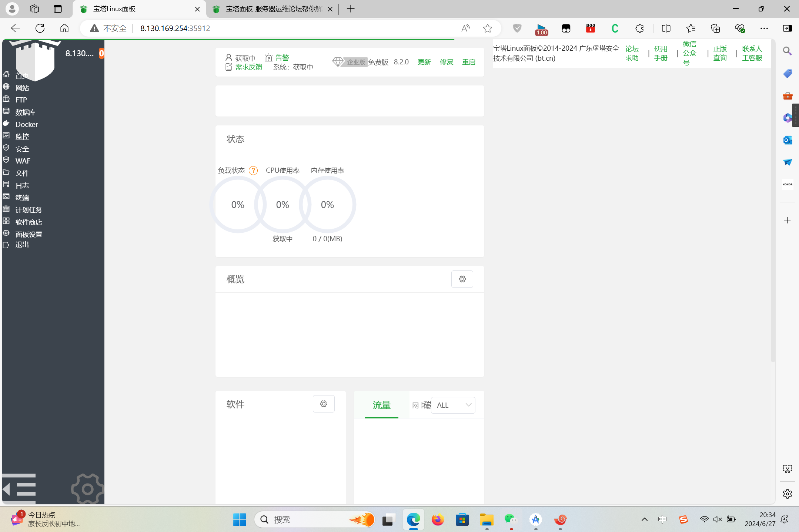Screen dimensions: 799x532
Task: Open the 网站 sidebar menu item
Action: pos(22,88)
